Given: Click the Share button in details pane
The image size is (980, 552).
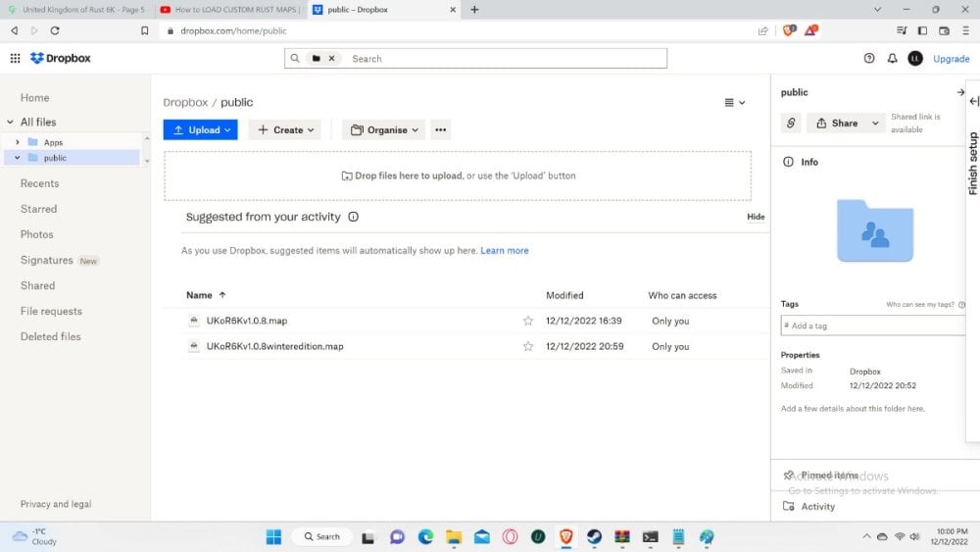Looking at the screenshot, I should pyautogui.click(x=844, y=124).
